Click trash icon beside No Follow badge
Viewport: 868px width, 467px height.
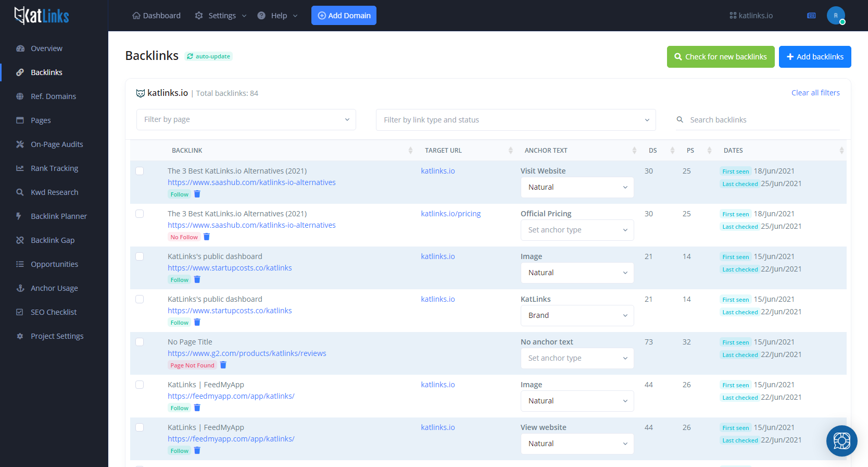click(x=207, y=237)
